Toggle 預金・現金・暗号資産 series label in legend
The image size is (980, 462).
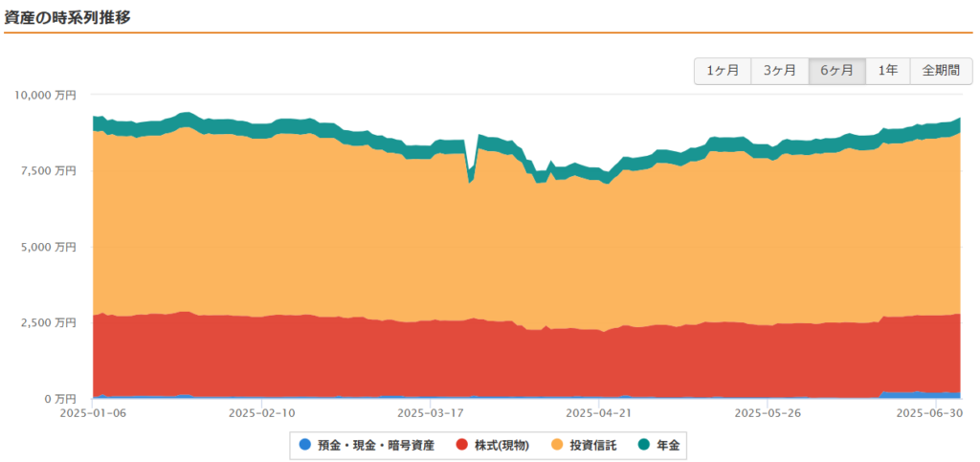375,445
